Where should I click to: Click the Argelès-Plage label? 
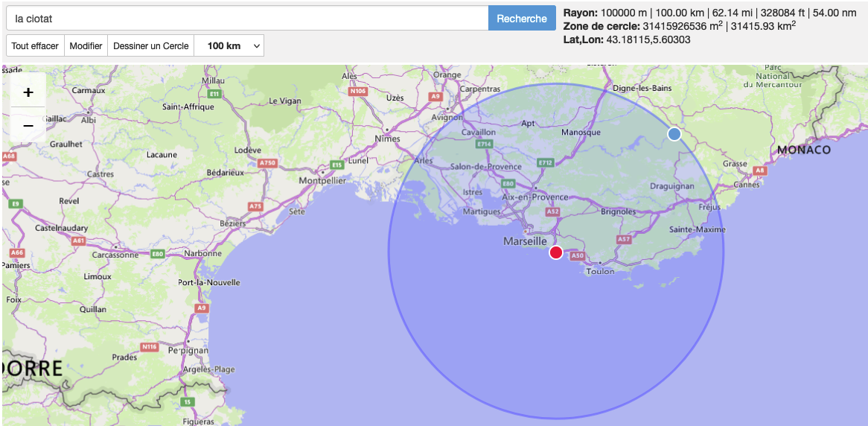210,369
